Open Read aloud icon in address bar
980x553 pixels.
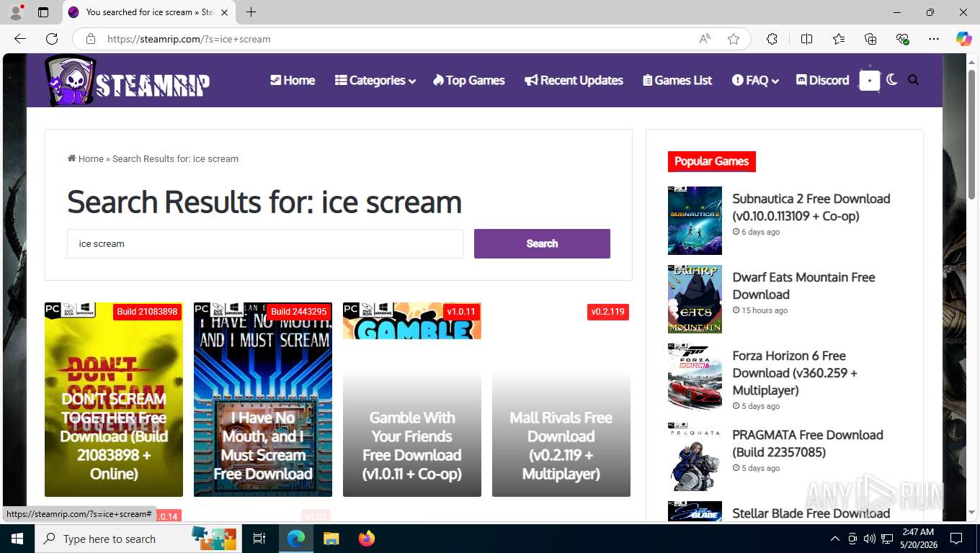(x=705, y=39)
